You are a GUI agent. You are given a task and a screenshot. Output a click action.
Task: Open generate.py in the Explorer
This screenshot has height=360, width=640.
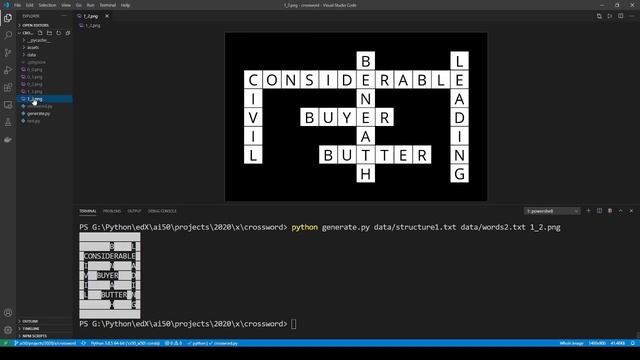[x=38, y=113]
